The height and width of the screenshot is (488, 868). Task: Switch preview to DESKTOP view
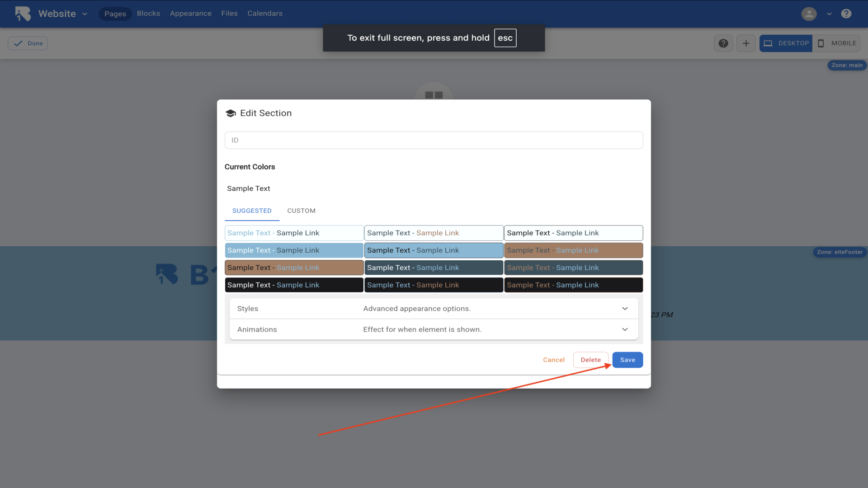click(x=786, y=43)
